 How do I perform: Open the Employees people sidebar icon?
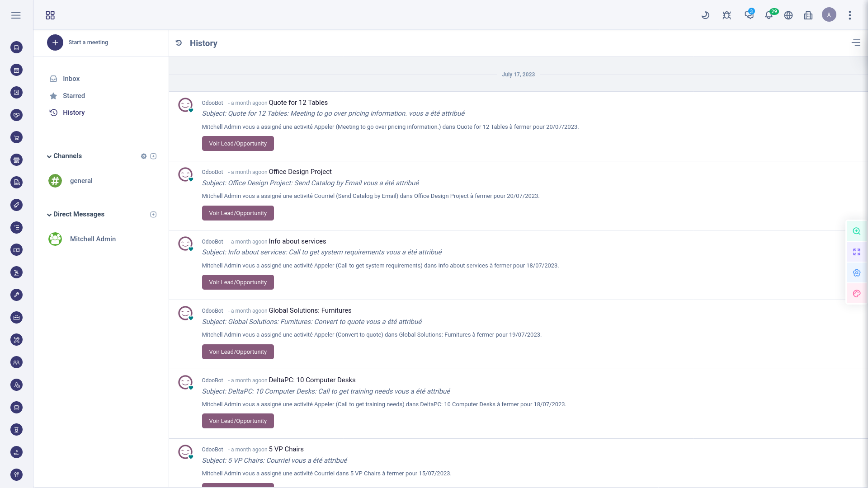16,362
